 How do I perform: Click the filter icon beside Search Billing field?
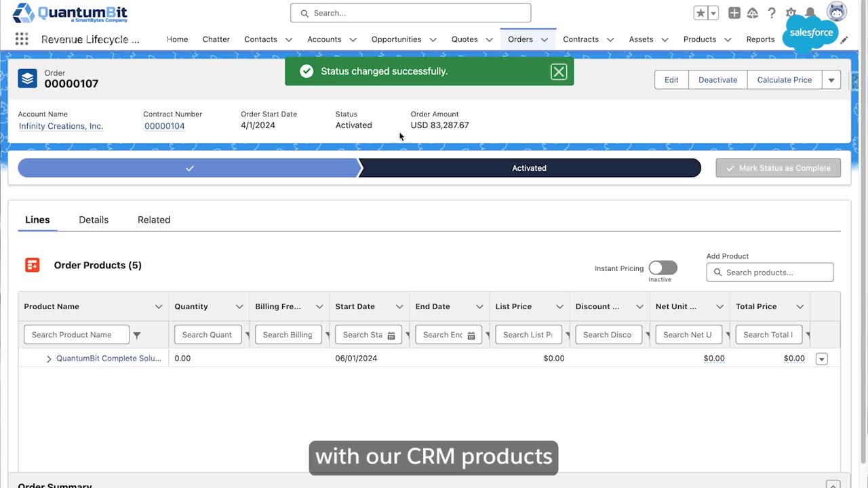(327, 335)
